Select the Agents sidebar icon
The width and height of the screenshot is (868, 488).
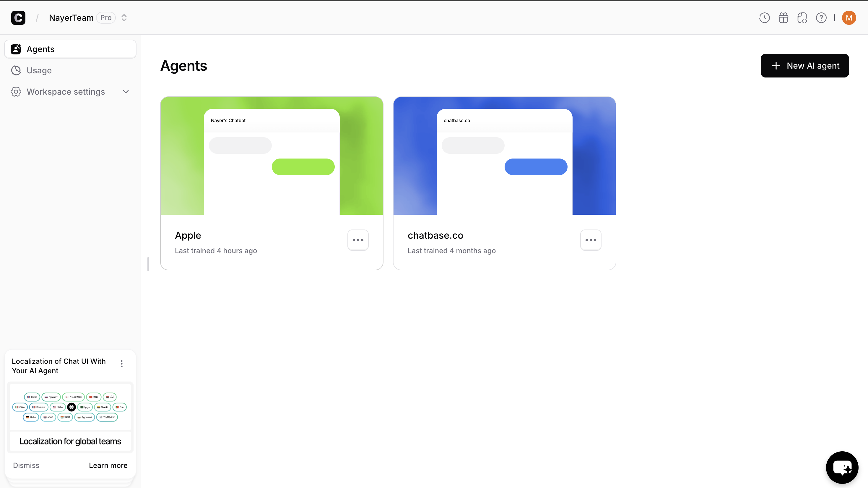pyautogui.click(x=15, y=49)
